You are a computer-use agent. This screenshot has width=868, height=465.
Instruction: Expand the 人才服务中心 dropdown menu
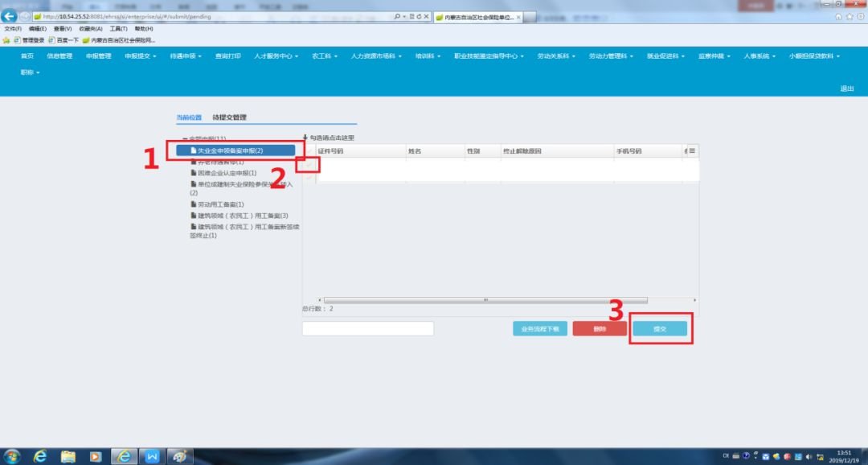(276, 56)
